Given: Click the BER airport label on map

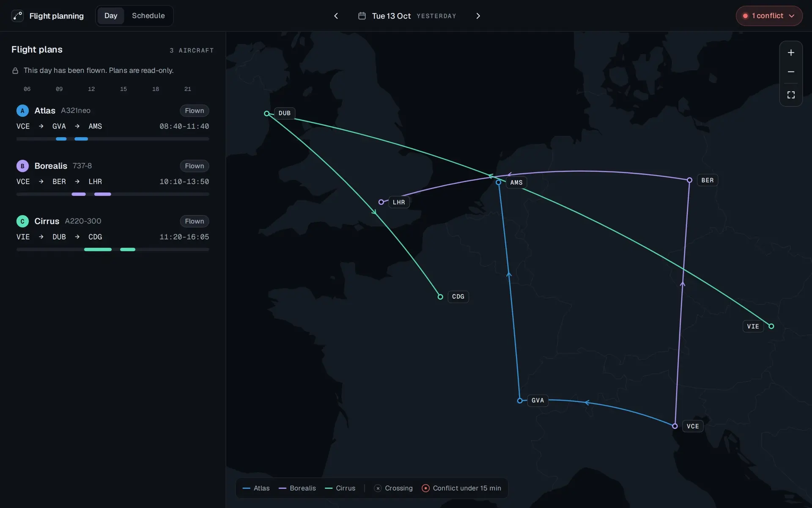Looking at the screenshot, I should 708,180.
